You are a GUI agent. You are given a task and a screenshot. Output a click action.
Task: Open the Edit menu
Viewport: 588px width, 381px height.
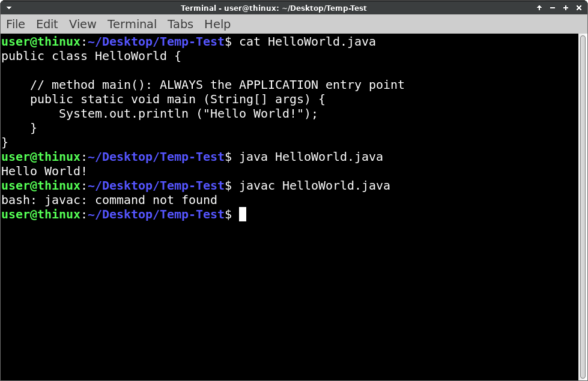tap(47, 25)
